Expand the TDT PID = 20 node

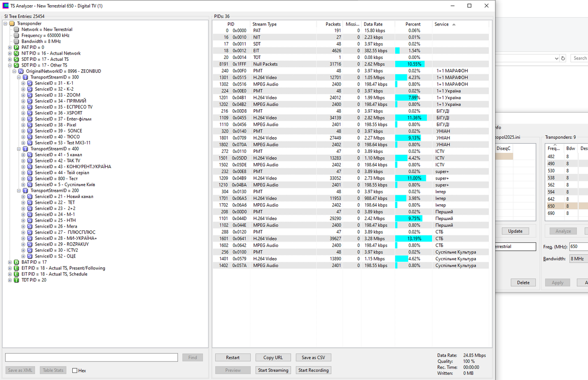pyautogui.click(x=10, y=280)
